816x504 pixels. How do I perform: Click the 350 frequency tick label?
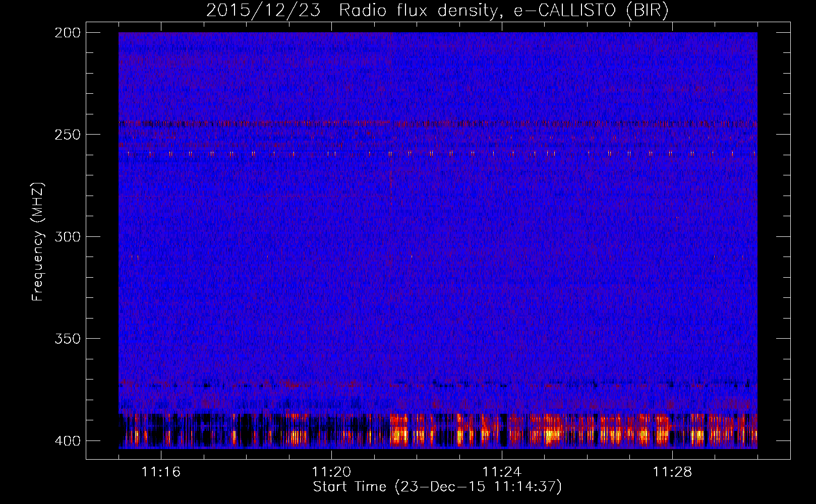pyautogui.click(x=68, y=338)
